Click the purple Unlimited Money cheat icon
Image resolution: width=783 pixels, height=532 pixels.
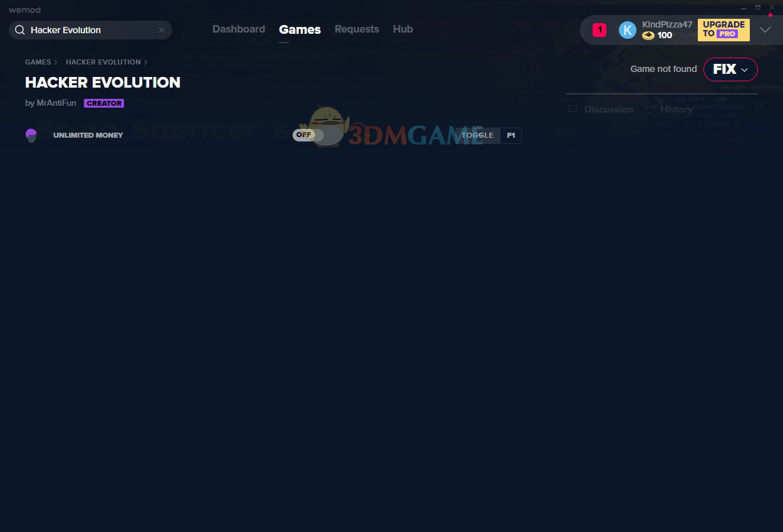[x=31, y=135]
